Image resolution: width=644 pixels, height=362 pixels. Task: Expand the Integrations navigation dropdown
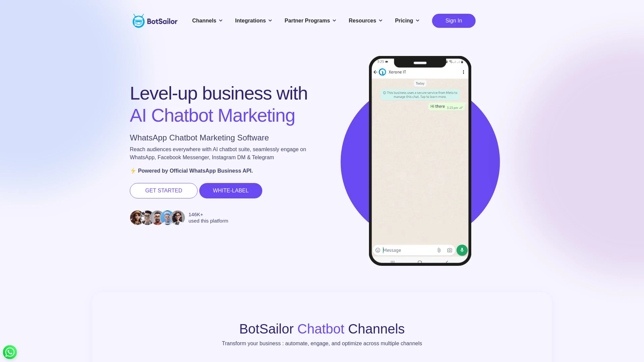(254, 21)
